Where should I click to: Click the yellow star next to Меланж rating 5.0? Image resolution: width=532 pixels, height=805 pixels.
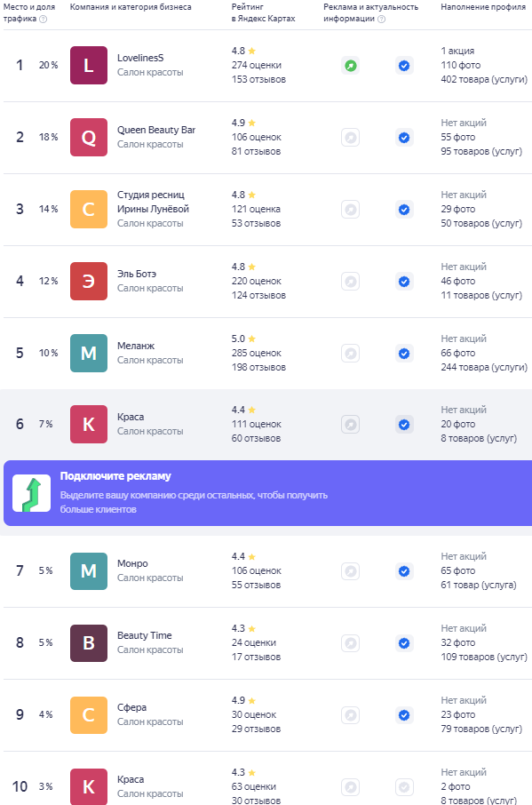pyautogui.click(x=252, y=339)
